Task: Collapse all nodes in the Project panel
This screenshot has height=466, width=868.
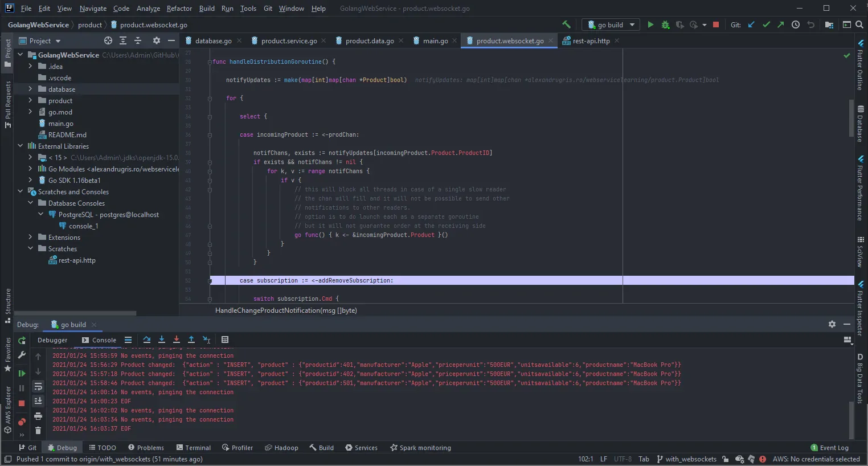Action: coord(138,40)
